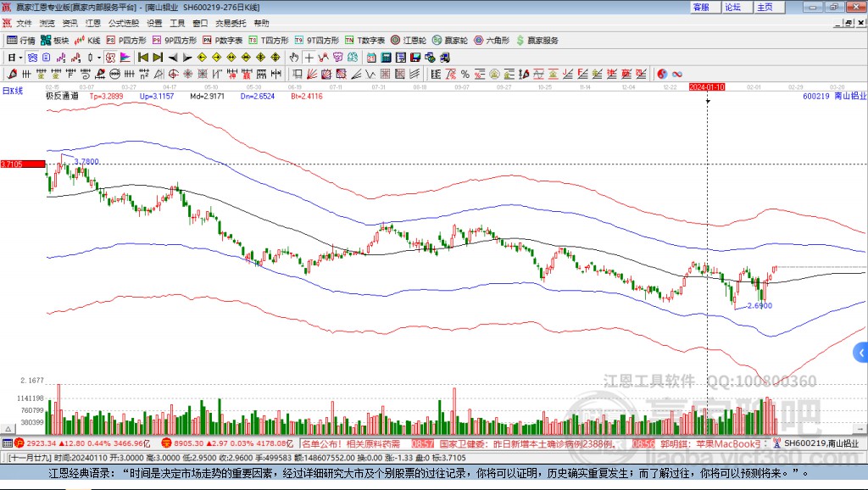The height and width of the screenshot is (490, 868).
Task: Launch the 江恩轮 Gann wheel tool
Action: click(x=409, y=40)
